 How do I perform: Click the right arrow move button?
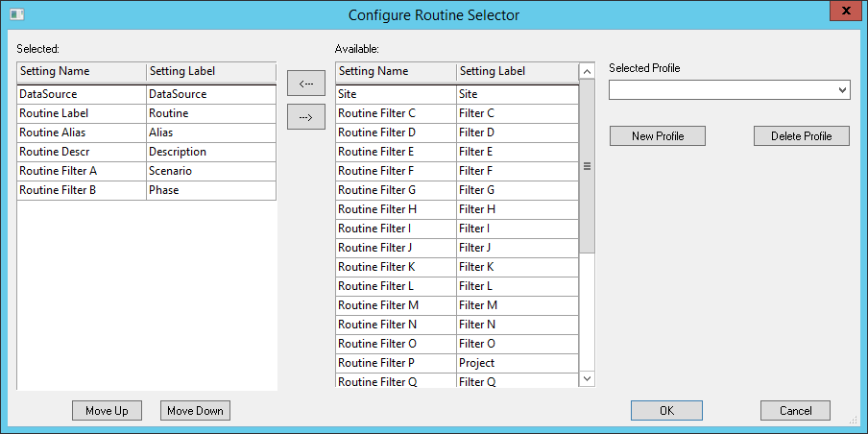pyautogui.click(x=306, y=117)
